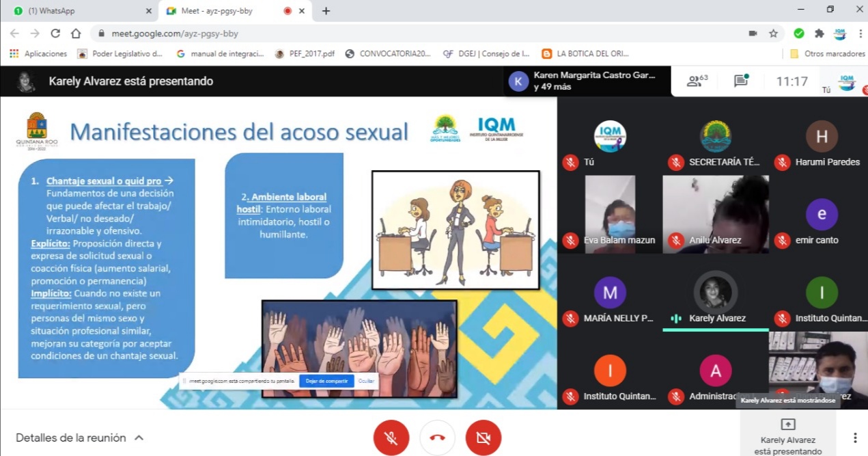The height and width of the screenshot is (456, 868).
Task: Switch to the WhatsApp tab
Action: click(81, 11)
